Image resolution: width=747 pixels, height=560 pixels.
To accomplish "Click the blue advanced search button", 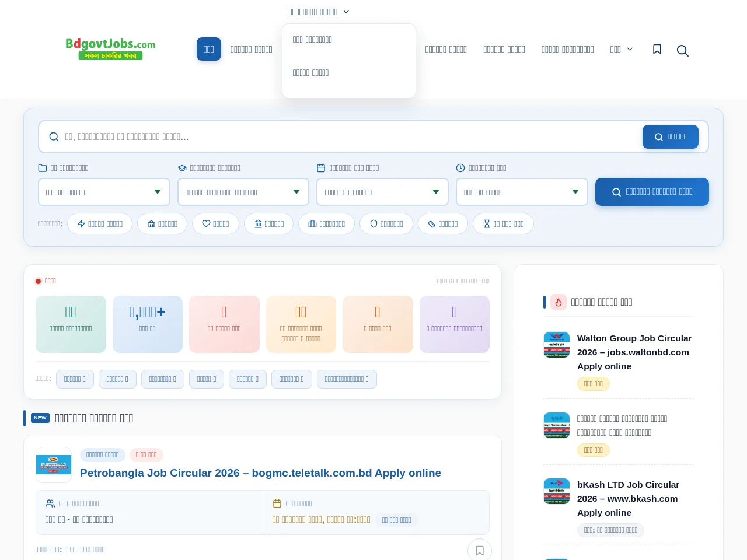I will pos(652,192).
